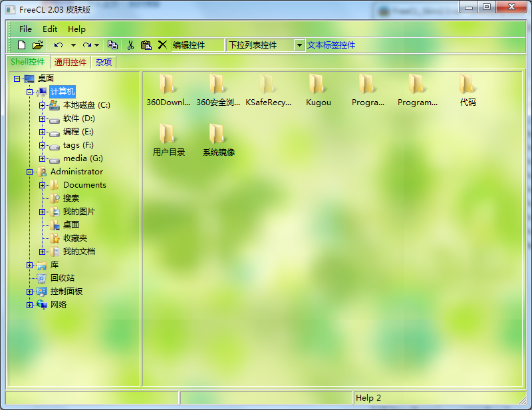
Task: Switch to the 通用控件 tab
Action: click(x=70, y=62)
